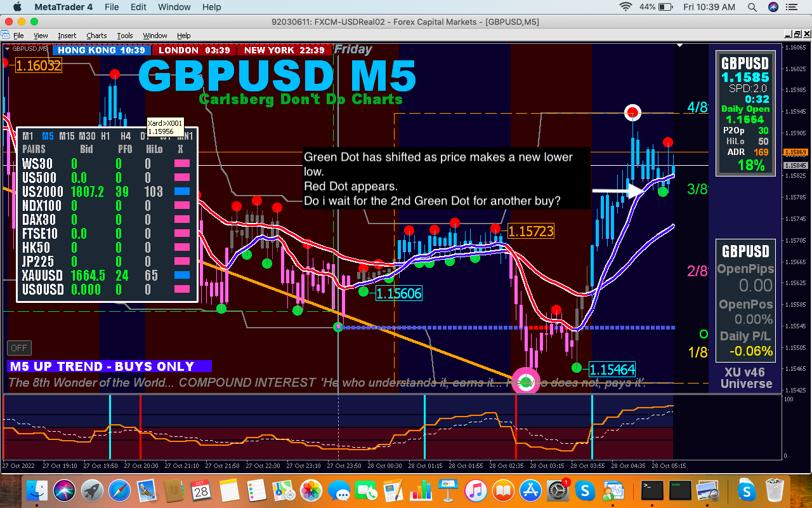
Task: Open the View menu
Action: pyautogui.click(x=41, y=36)
